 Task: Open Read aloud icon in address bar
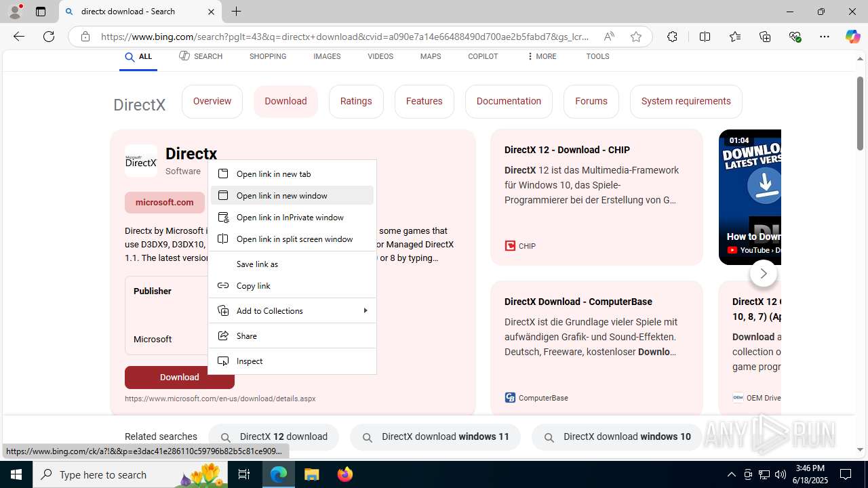(x=609, y=37)
